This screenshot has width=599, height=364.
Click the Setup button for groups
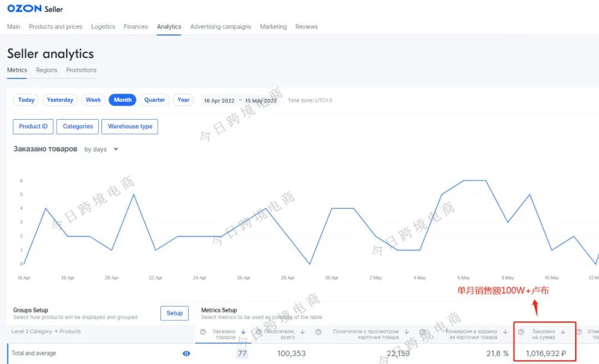point(174,313)
